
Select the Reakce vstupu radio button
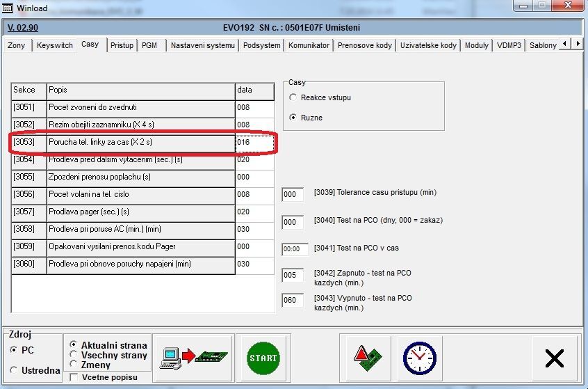coord(293,98)
